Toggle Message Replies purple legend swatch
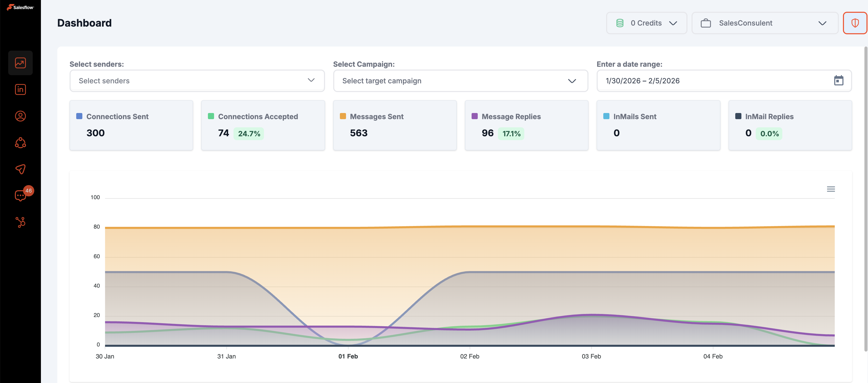Image resolution: width=868 pixels, height=383 pixels. pos(474,116)
